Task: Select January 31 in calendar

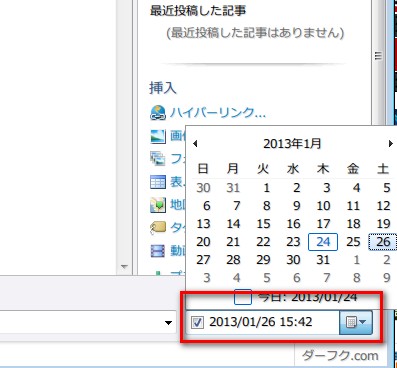Action: pos(323,260)
